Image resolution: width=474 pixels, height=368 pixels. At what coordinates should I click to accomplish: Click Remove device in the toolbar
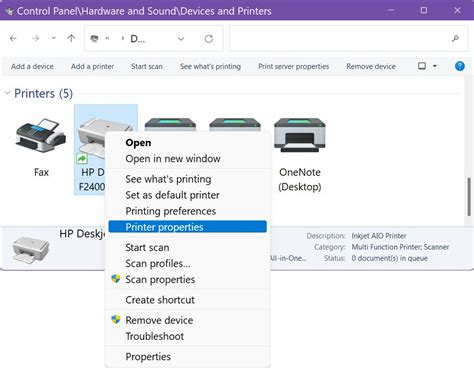tap(371, 66)
